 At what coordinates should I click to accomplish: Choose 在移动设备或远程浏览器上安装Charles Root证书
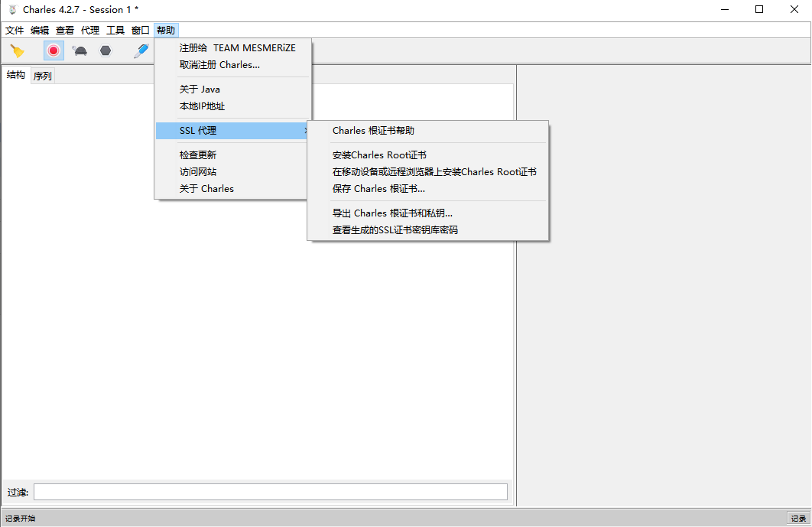pyautogui.click(x=427, y=171)
